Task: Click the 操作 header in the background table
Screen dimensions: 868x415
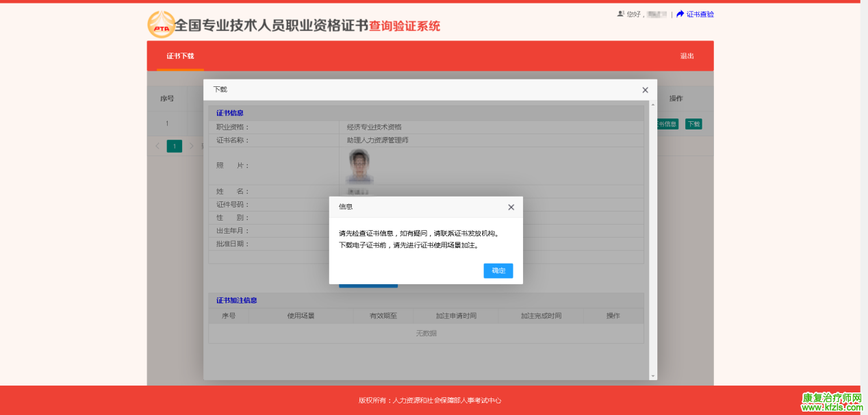Action: [x=676, y=99]
